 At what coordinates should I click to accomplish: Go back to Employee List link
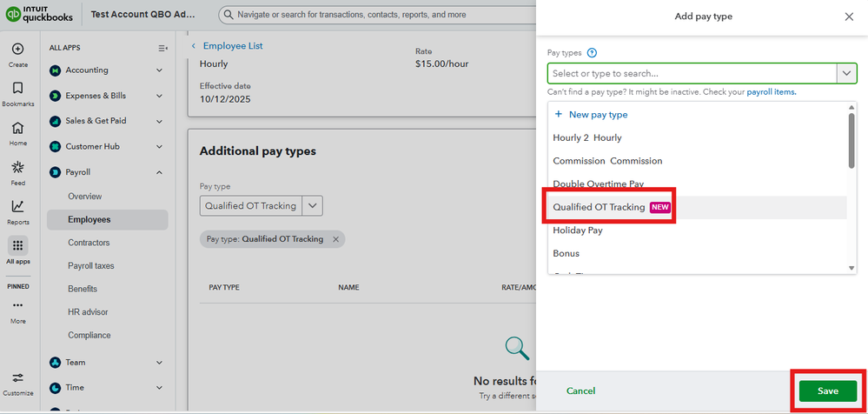pyautogui.click(x=233, y=46)
